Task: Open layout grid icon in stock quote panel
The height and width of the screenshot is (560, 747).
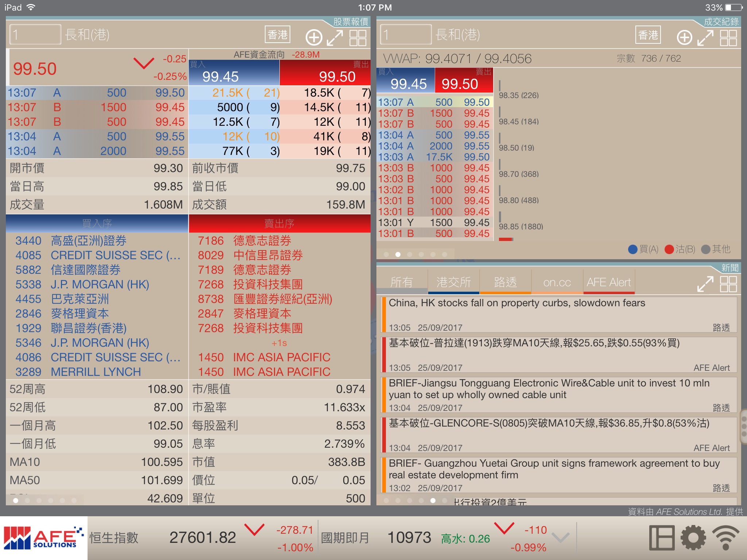Action: tap(358, 38)
